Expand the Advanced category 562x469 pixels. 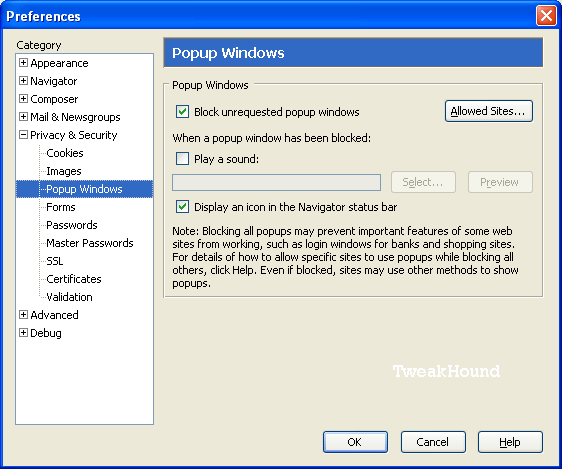point(23,315)
